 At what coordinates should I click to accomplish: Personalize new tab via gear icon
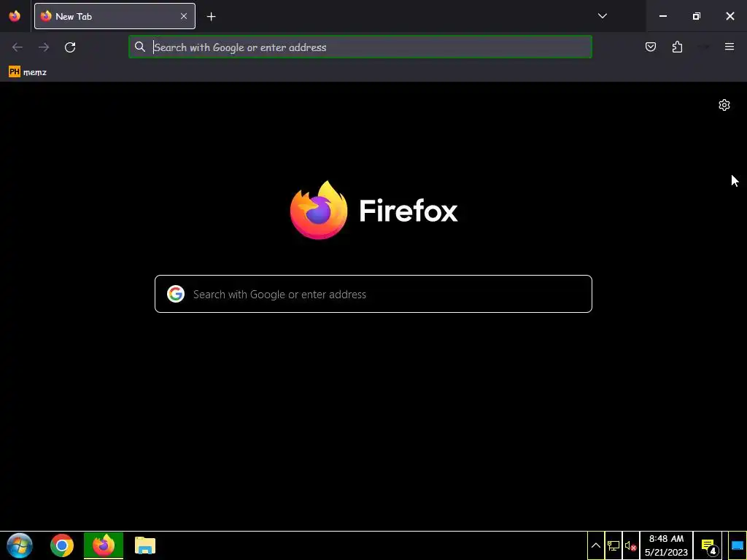click(x=724, y=105)
